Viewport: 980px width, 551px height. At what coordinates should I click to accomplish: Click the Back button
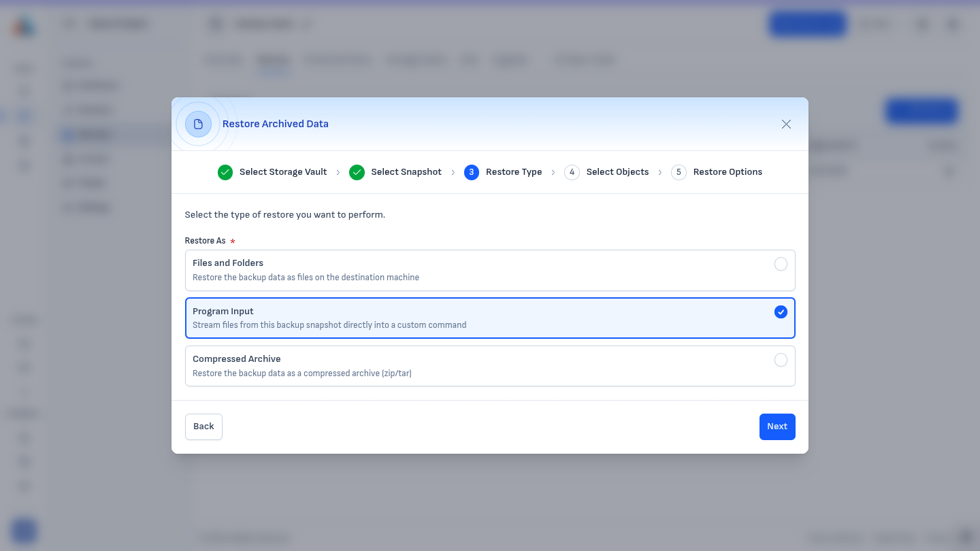tap(203, 427)
